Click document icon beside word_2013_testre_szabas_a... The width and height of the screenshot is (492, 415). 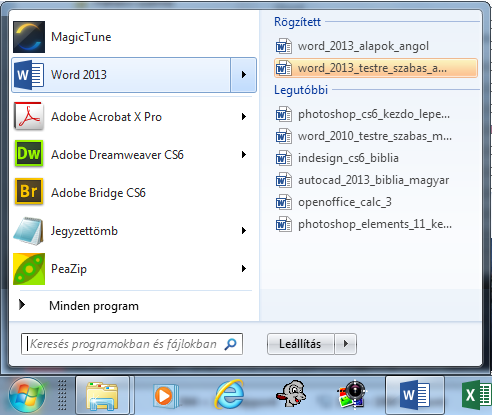(283, 68)
